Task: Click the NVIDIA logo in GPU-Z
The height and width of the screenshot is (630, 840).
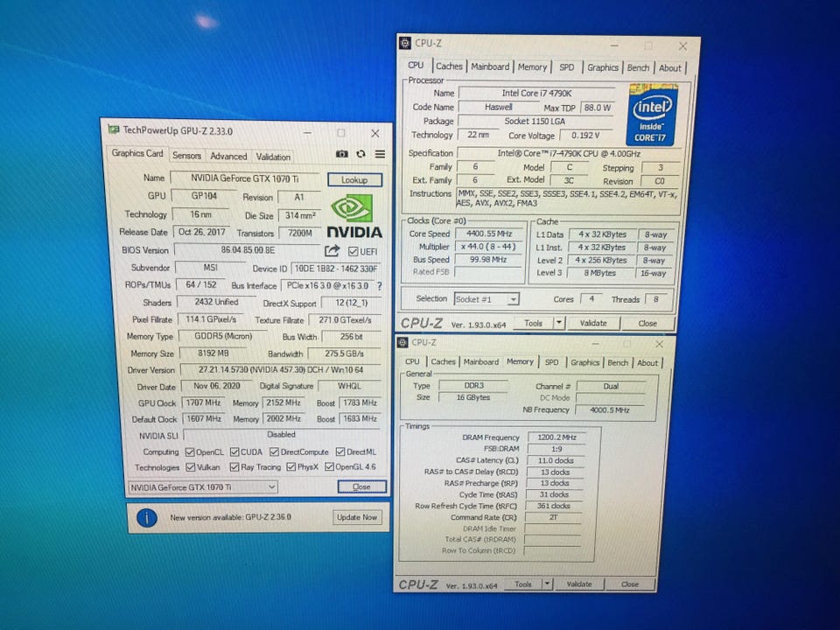Action: [x=354, y=217]
